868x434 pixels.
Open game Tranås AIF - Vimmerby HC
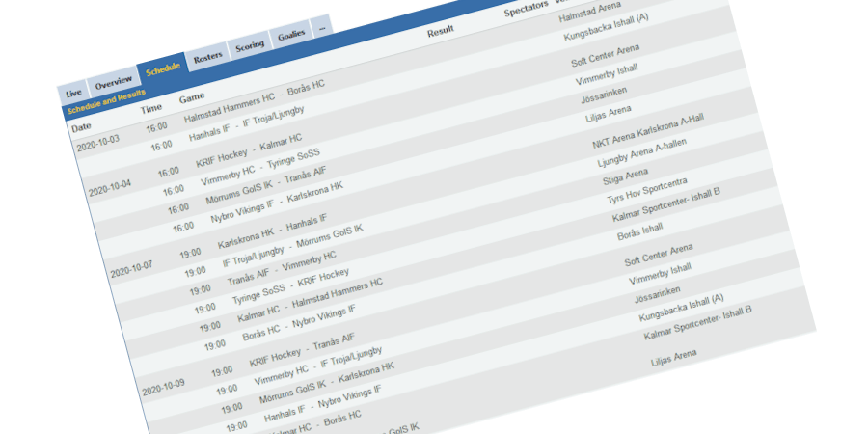click(x=282, y=268)
